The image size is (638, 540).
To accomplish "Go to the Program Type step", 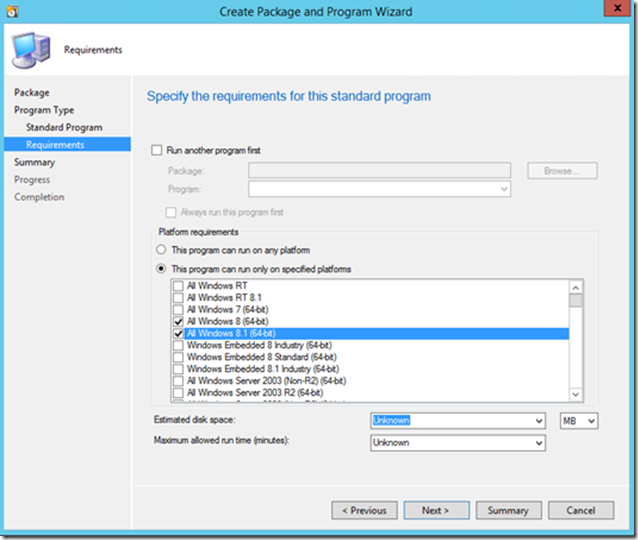I will (44, 110).
